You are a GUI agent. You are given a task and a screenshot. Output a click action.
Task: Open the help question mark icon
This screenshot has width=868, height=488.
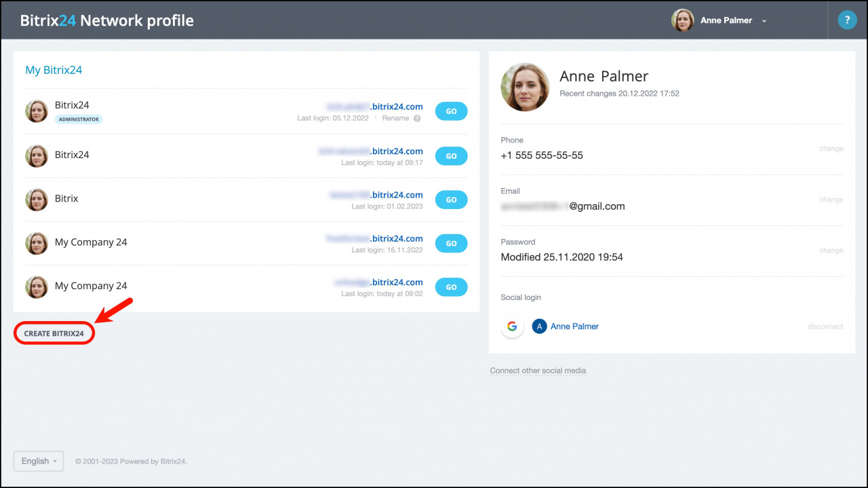[x=847, y=20]
